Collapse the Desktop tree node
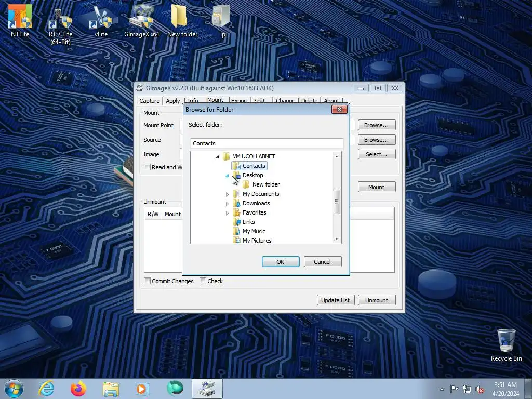This screenshot has width=532, height=399. (227, 176)
